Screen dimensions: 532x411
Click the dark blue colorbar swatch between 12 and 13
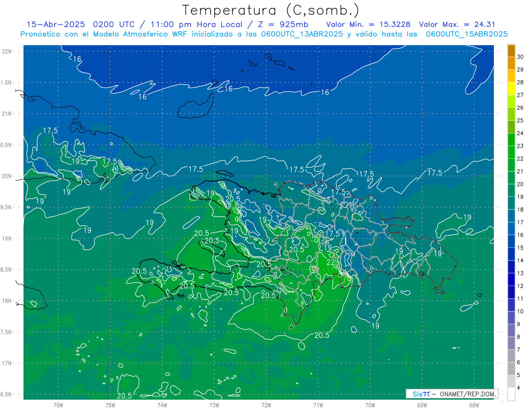[511, 279]
